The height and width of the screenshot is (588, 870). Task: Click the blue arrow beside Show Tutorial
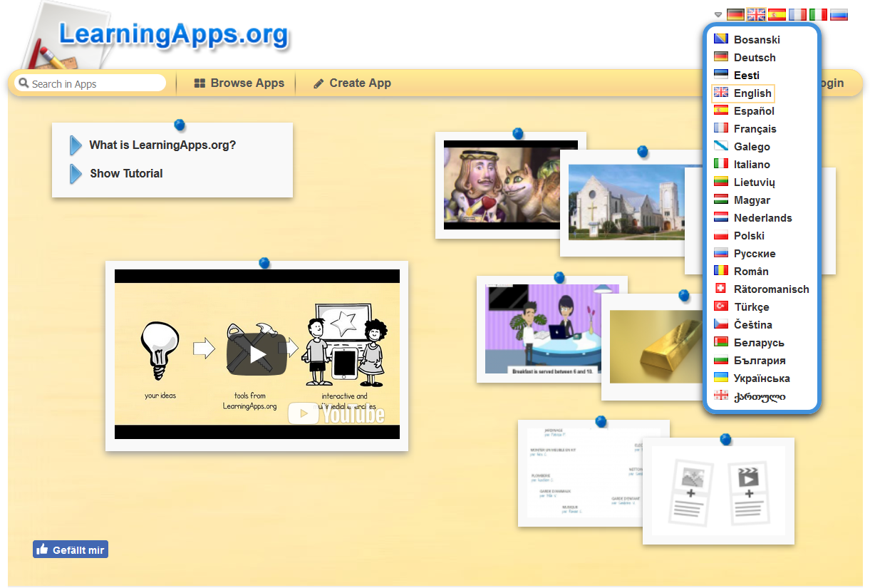coord(76,174)
